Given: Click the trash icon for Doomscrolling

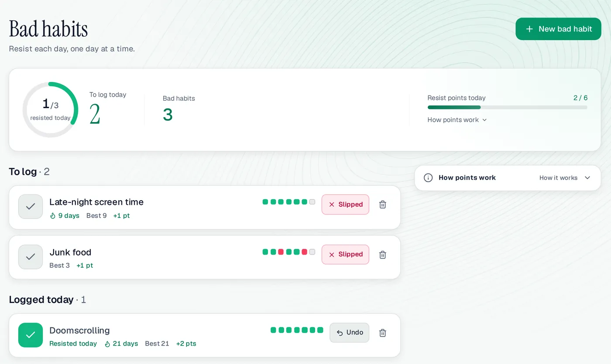Looking at the screenshot, I should point(383,333).
